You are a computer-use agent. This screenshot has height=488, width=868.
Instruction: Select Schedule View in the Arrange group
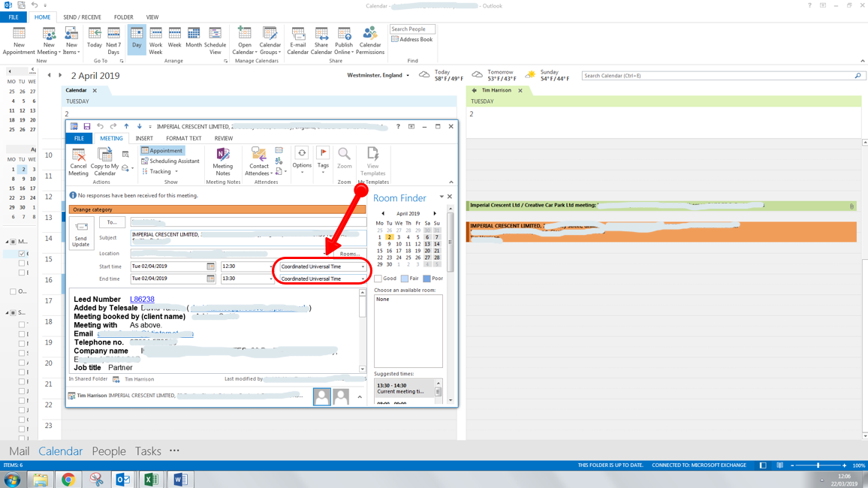(x=215, y=39)
